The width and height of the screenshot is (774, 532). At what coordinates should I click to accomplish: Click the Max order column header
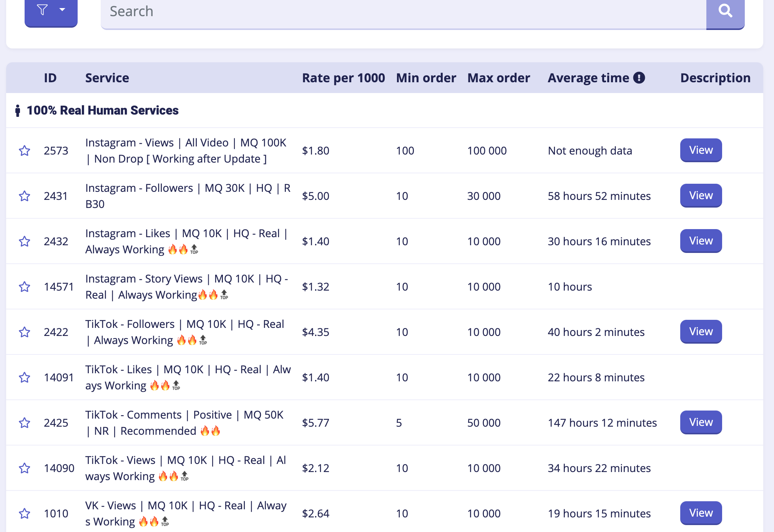pyautogui.click(x=499, y=78)
